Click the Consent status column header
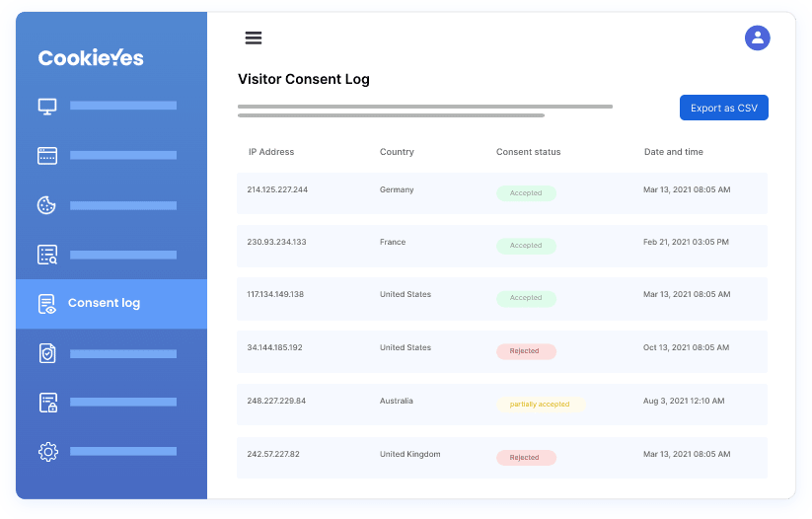Viewport: 812px width, 519px height. pyautogui.click(x=528, y=152)
